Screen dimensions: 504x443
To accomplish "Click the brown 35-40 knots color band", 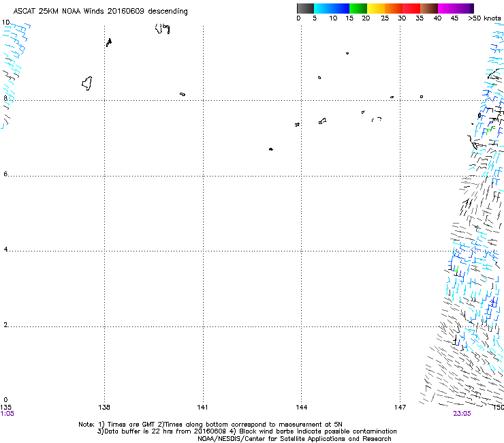I will coord(429,8).
